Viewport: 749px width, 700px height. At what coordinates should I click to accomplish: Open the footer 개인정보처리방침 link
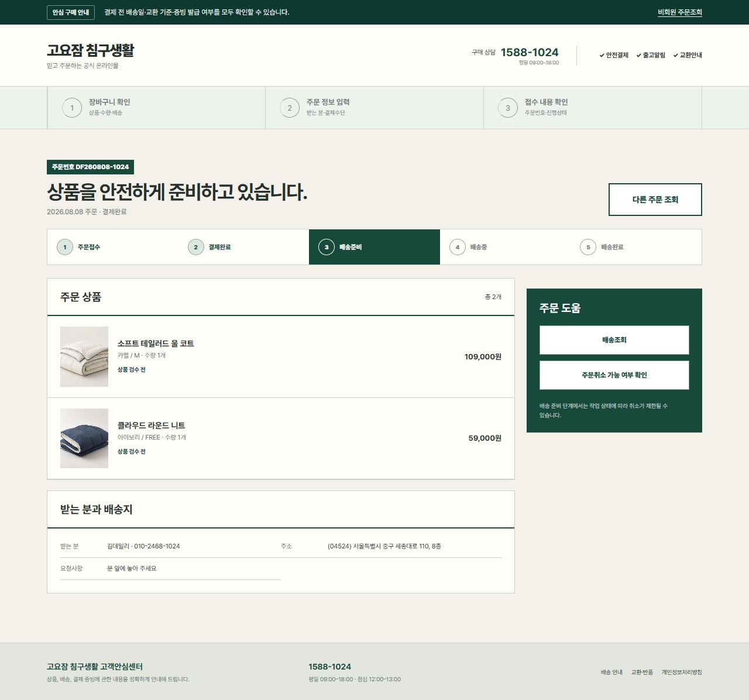(682, 672)
